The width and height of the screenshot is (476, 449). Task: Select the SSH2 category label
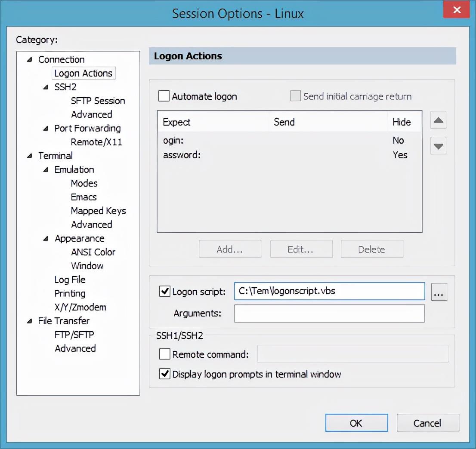tap(65, 87)
